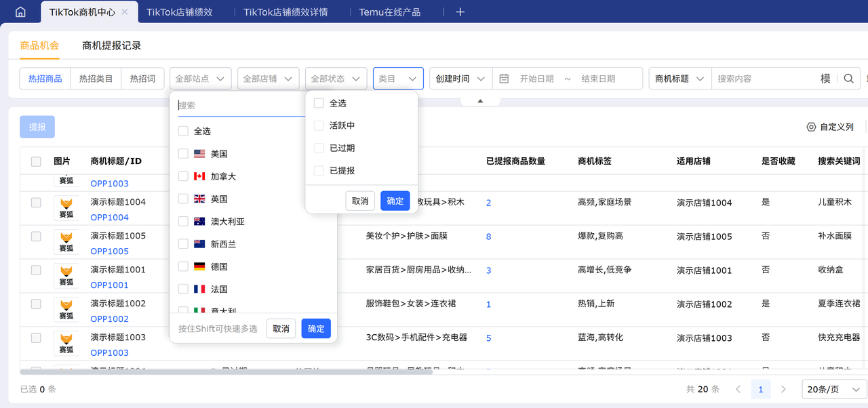Select the 热招类目 segment
Screen dimensions: 868x408
96,79
